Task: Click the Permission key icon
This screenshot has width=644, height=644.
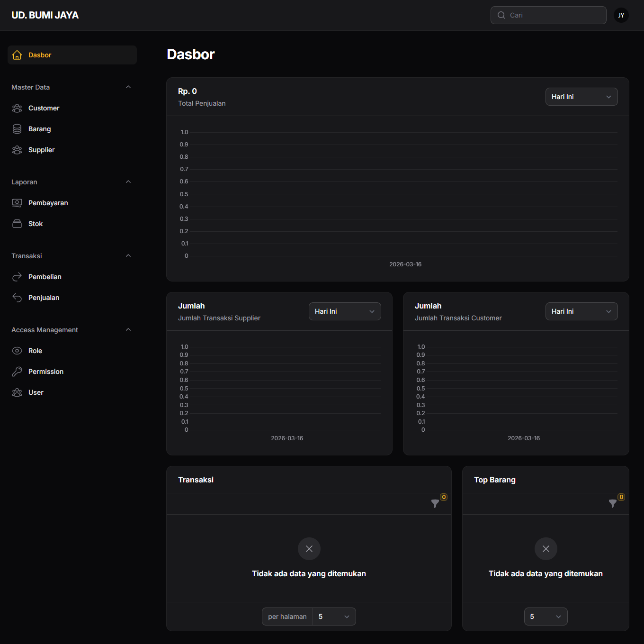Action: click(17, 372)
